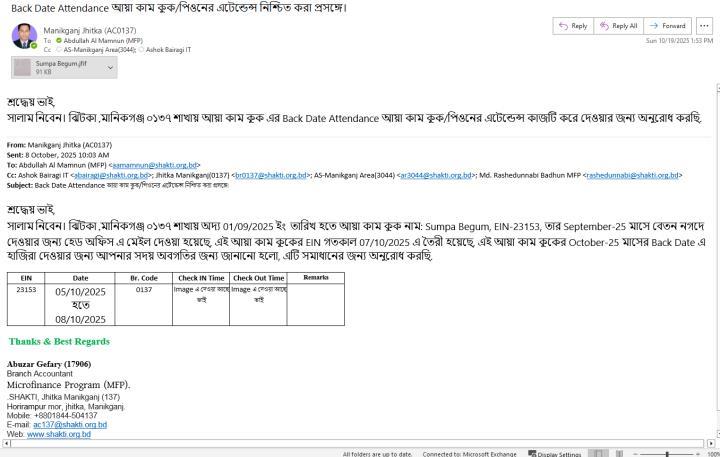720x457 pixels.
Task: Expand the attachment dropdown arrow
Action: 109,67
